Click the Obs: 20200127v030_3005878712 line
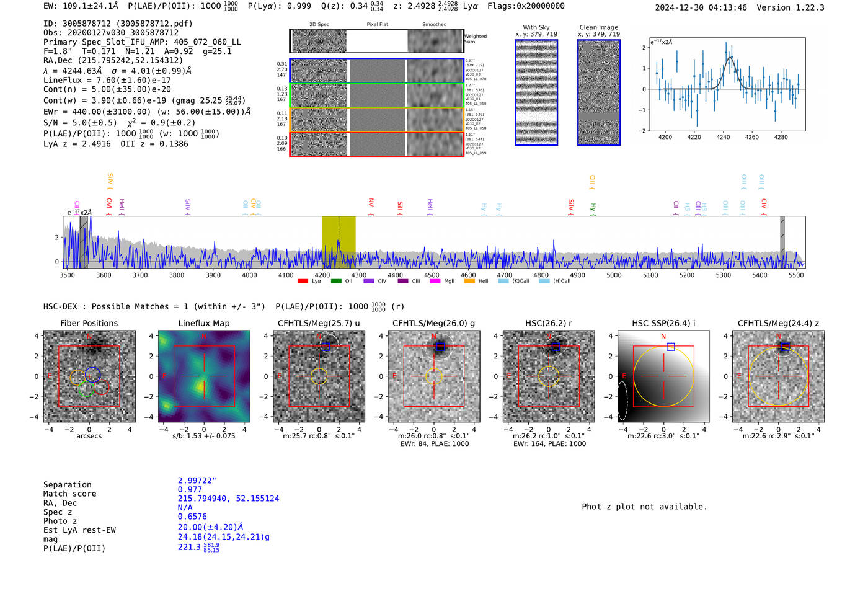This screenshot has height=591, width=868. [x=111, y=33]
